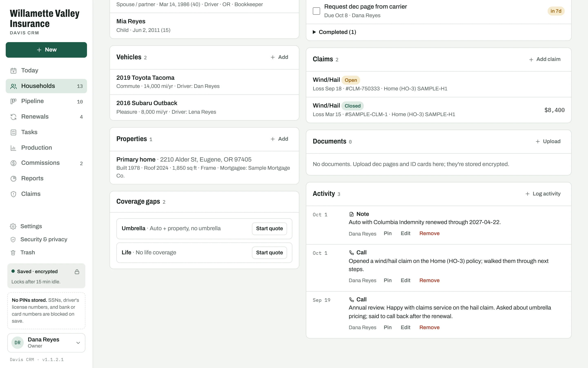
Task: Remove the Sep 19 Call activity
Action: pyautogui.click(x=429, y=328)
